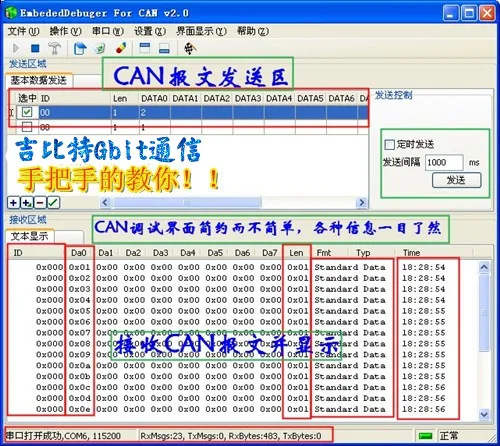Click the receive list vertical scrollbar thumb

484,312
